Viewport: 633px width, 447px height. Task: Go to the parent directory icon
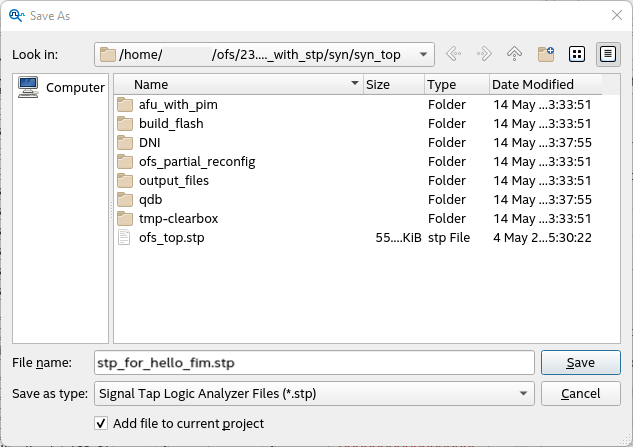pyautogui.click(x=515, y=54)
